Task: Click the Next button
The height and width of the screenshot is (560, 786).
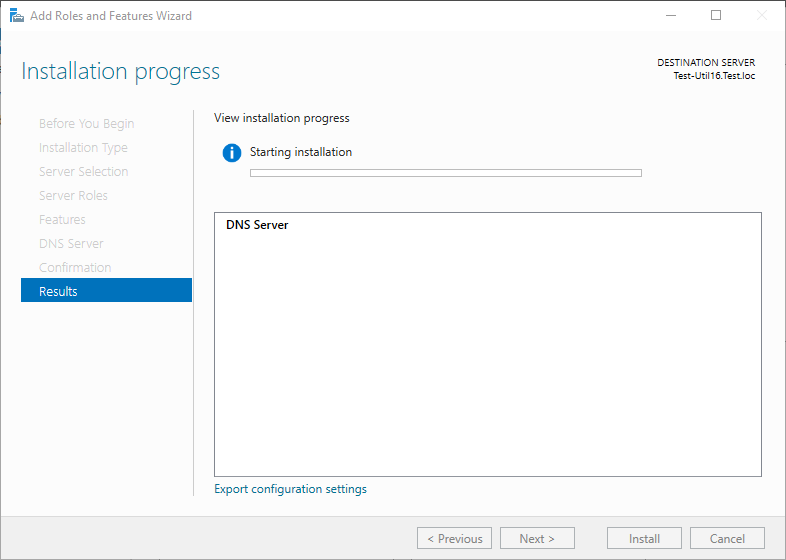Action: (x=537, y=538)
